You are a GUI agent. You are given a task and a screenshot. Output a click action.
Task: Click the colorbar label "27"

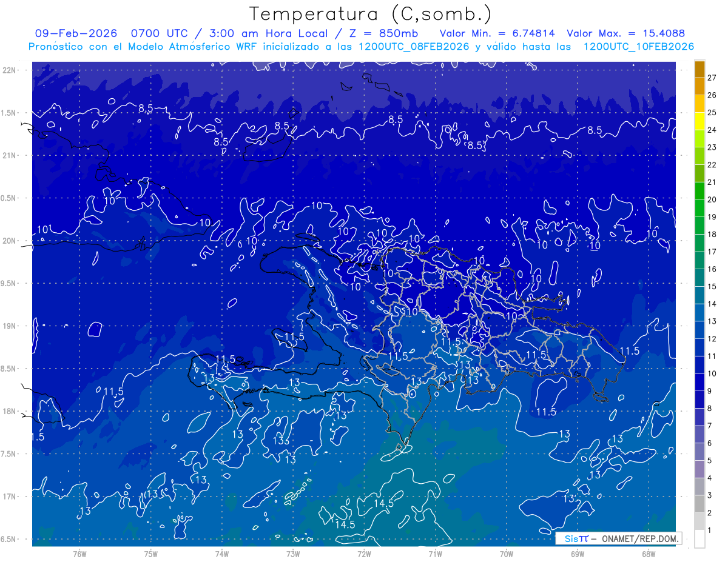(712, 78)
